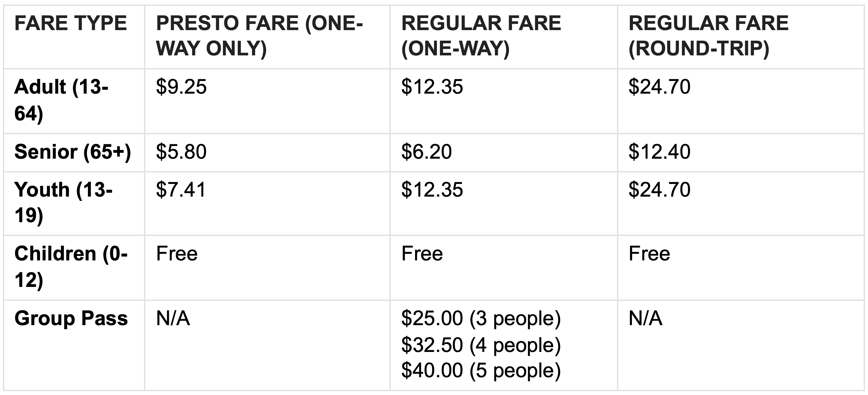Select the $6.20 senior one-way fare
Screen dimensions: 868x395
[x=426, y=152]
